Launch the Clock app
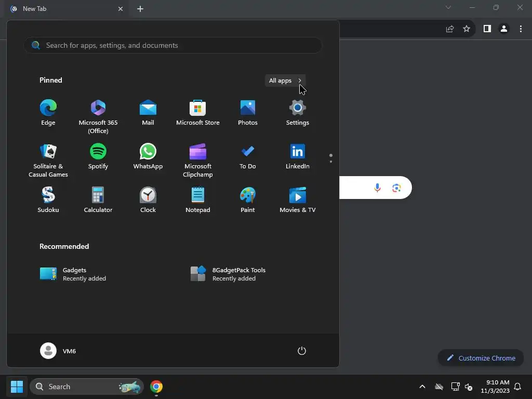 [148, 200]
